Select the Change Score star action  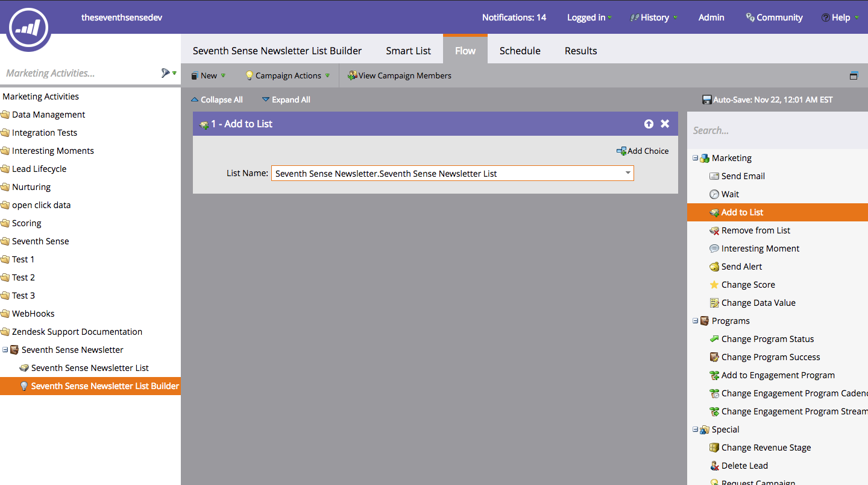tap(747, 285)
